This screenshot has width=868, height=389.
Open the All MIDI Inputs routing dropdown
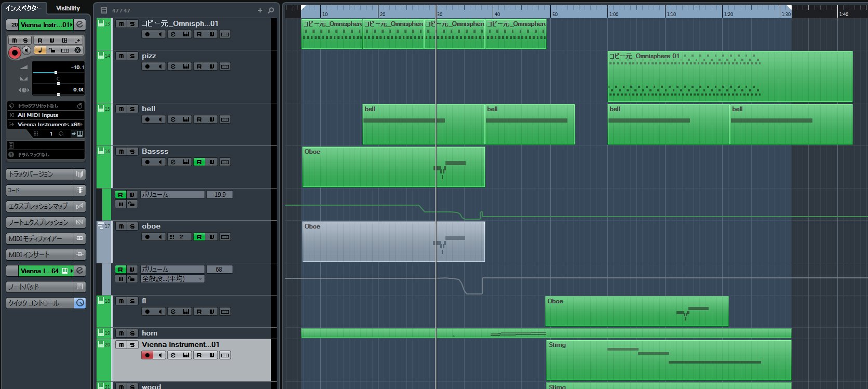[46, 115]
